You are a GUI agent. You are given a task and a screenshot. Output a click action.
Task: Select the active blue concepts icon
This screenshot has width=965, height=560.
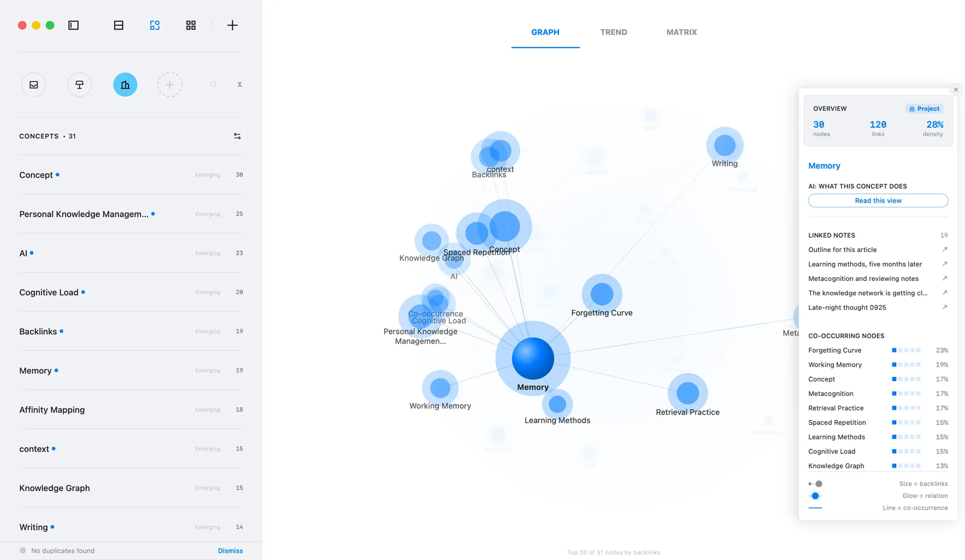tap(125, 85)
